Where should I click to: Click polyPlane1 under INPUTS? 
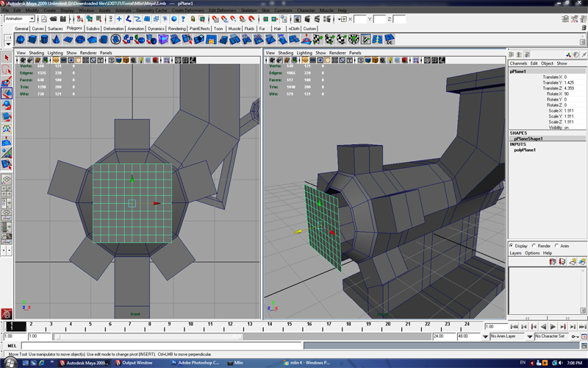pyautogui.click(x=525, y=149)
